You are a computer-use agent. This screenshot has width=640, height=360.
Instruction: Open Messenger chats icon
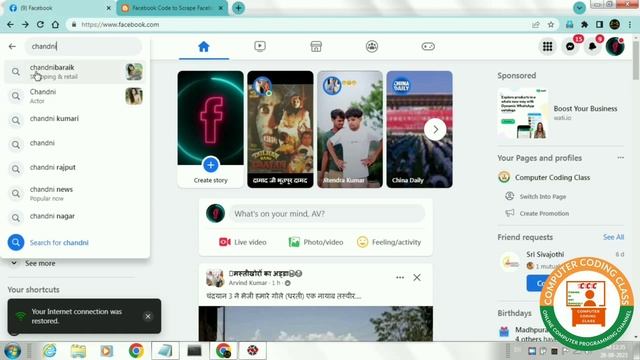coord(570,47)
